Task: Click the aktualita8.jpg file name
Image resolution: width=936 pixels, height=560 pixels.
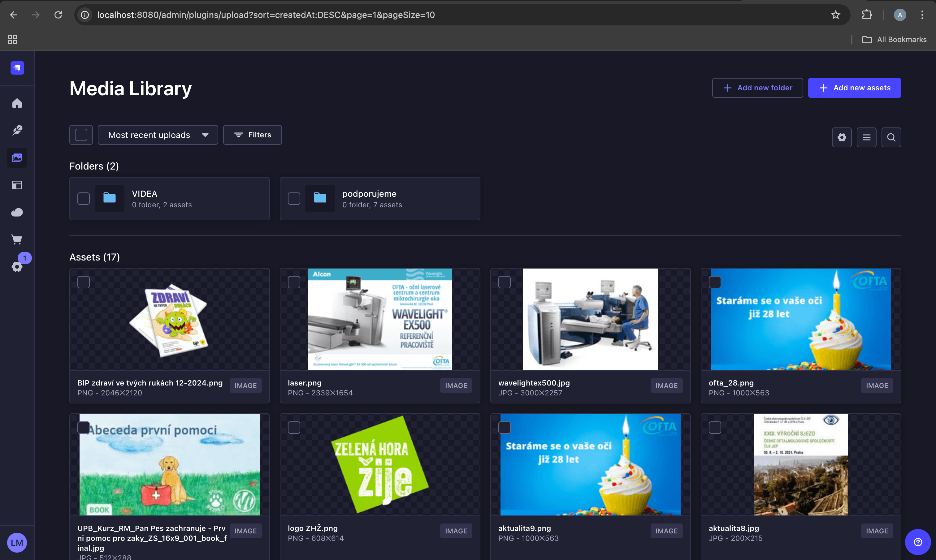Action: [x=734, y=528]
